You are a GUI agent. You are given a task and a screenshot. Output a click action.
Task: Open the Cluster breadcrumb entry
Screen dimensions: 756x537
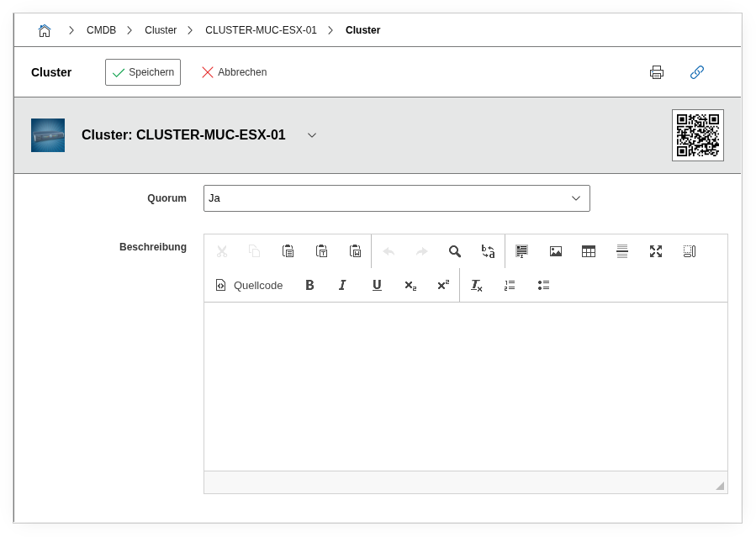[161, 29]
